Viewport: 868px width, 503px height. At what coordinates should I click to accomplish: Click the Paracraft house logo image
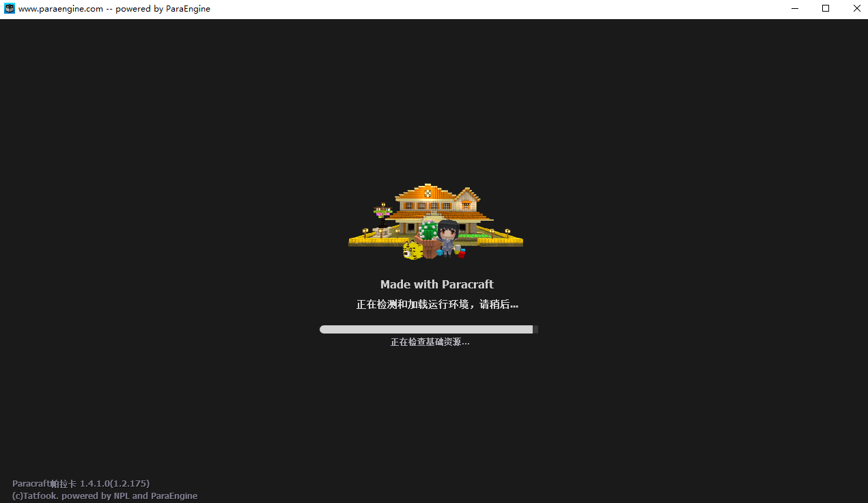436,221
